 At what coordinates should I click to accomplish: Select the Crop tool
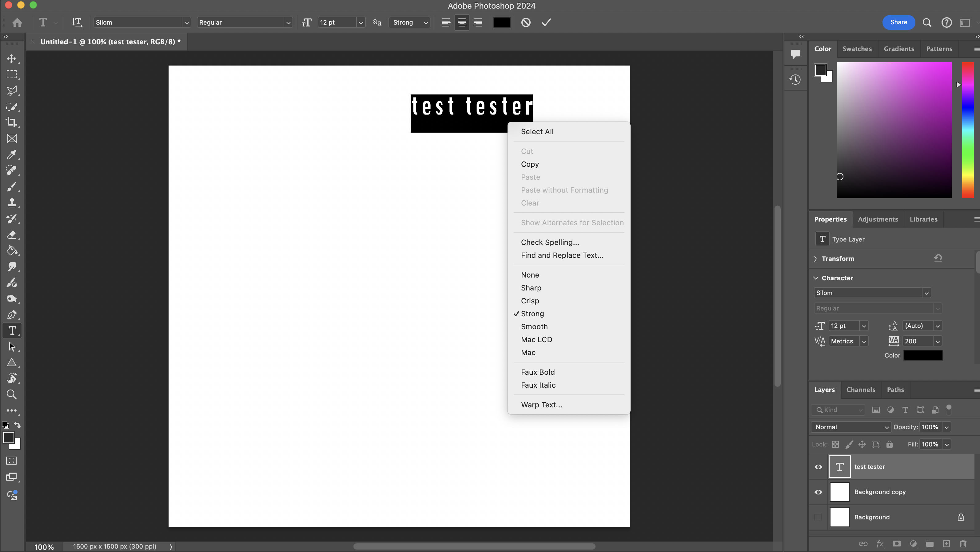pos(11,122)
